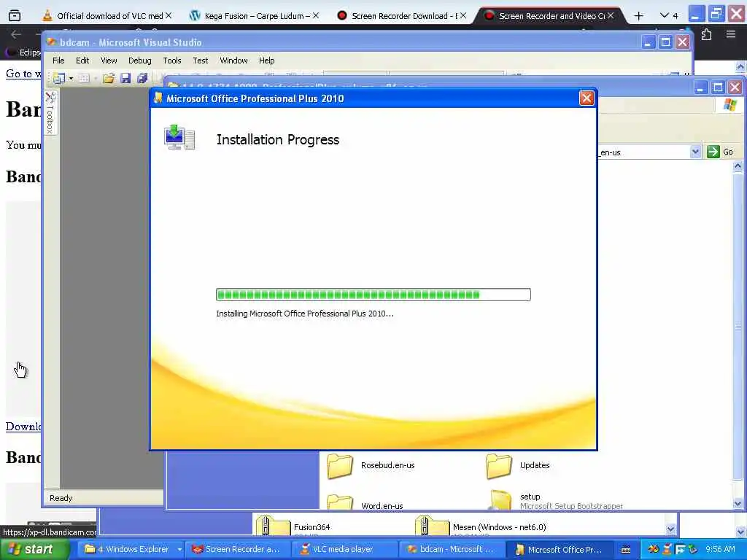Click the VLC cone icon in system tray
Screen dimensions: 747x560
tap(667, 550)
